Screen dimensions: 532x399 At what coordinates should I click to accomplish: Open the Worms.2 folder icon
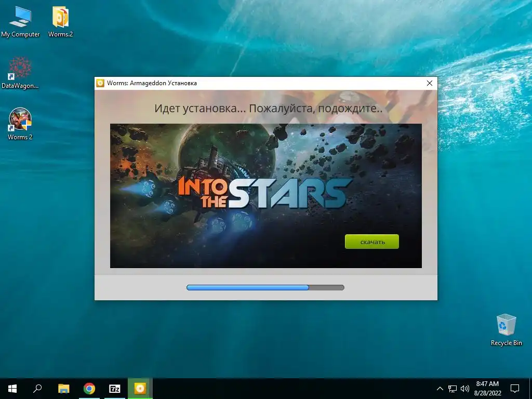[x=60, y=21]
